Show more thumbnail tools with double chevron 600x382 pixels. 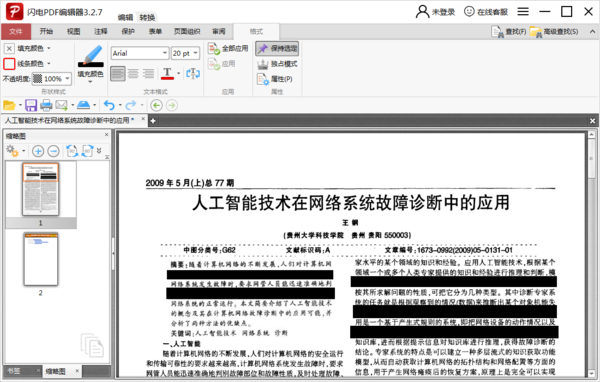[99, 150]
